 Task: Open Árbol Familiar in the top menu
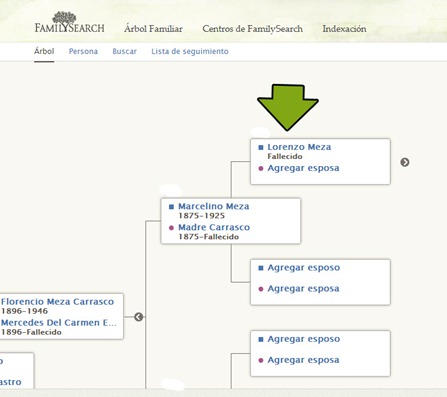pos(153,29)
